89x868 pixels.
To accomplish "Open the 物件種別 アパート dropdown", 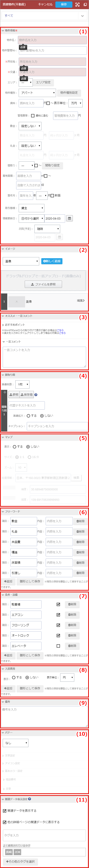I will point(37,93).
